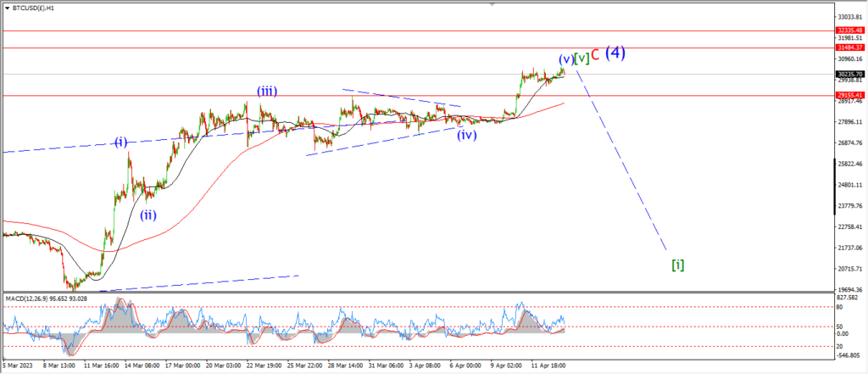868x374 pixels.
Task: Click the 28 Mar 14:00 date marker
Action: coord(345,366)
